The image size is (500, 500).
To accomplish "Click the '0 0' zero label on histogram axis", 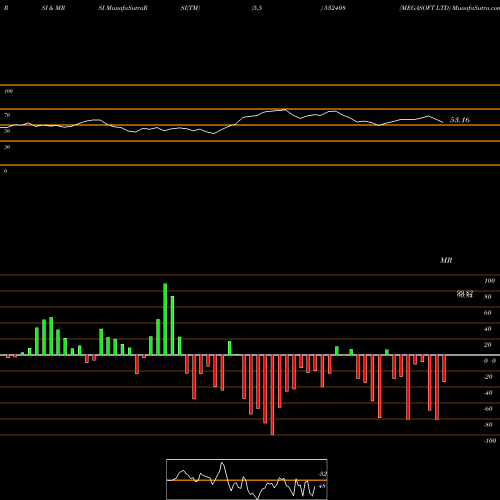I will coord(490,361).
